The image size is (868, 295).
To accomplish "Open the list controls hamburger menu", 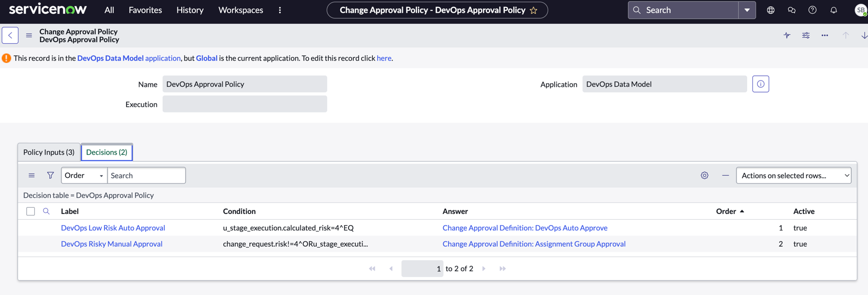I will [32, 175].
